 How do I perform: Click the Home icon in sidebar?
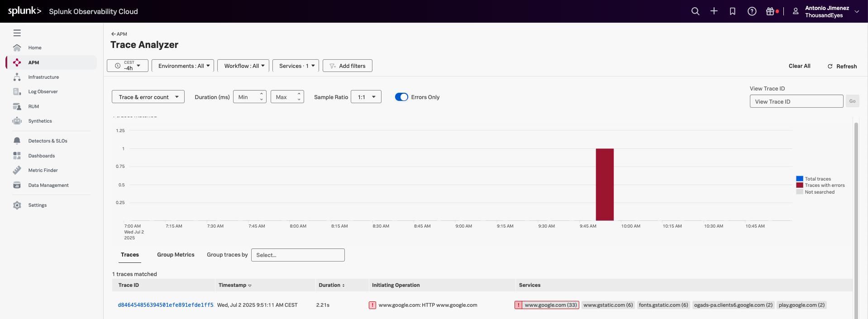(x=17, y=48)
